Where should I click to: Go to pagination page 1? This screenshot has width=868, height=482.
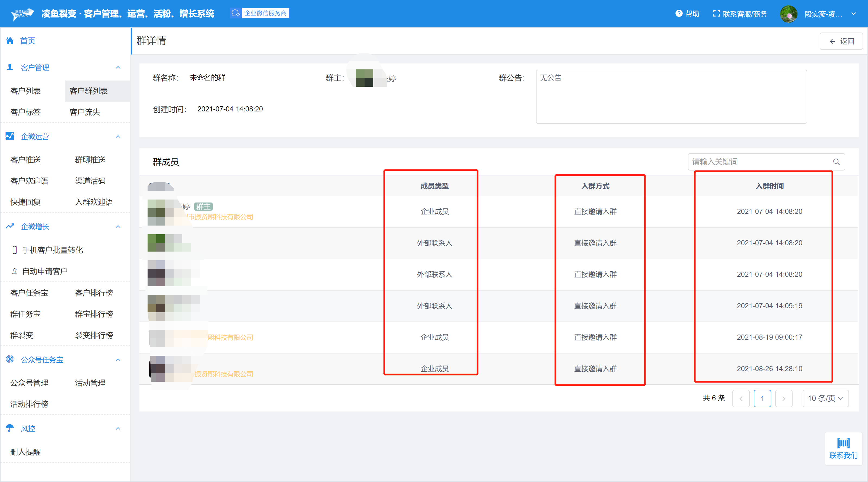click(x=762, y=399)
